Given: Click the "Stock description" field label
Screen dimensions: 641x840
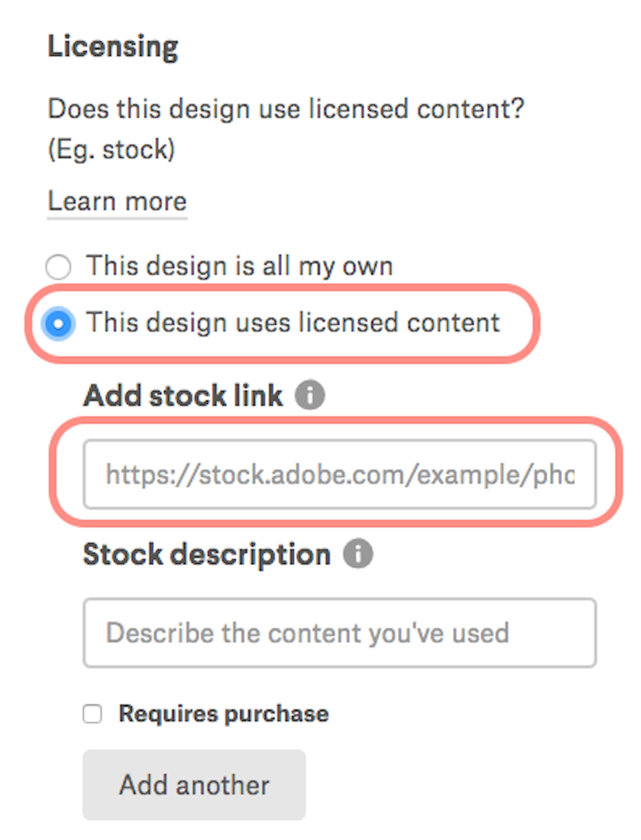Looking at the screenshot, I should click(x=207, y=554).
